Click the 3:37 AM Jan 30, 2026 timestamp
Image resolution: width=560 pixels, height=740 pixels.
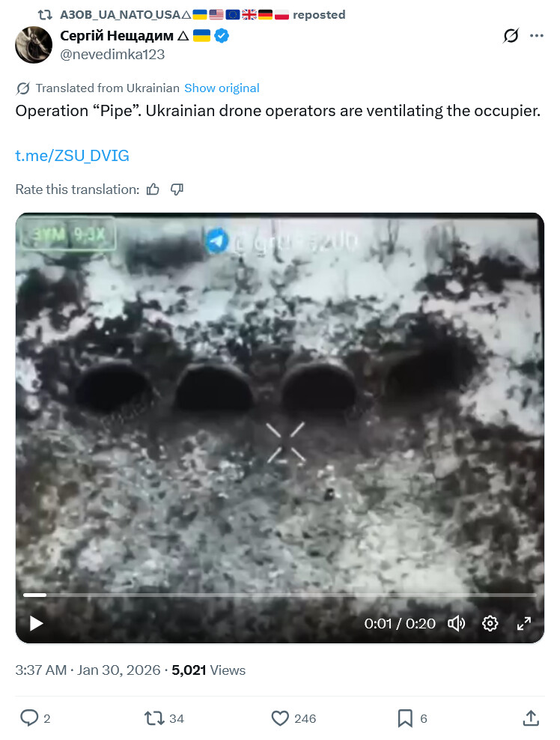[x=88, y=670]
